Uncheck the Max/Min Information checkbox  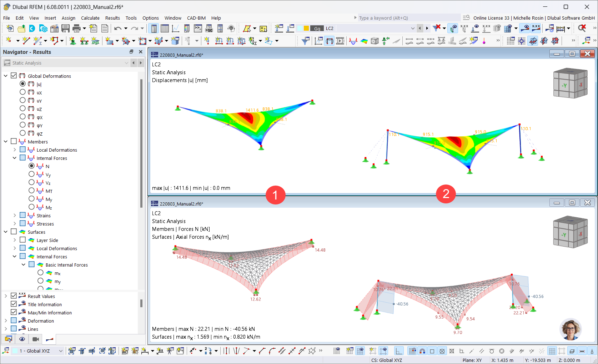coord(14,312)
